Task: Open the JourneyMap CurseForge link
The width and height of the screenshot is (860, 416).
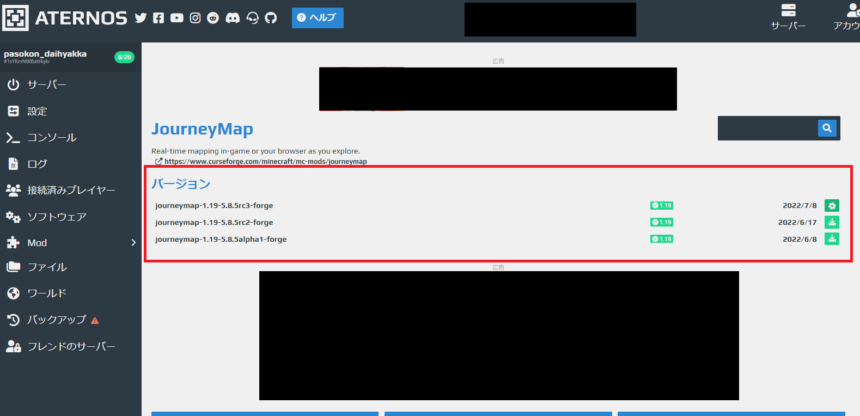Action: [265, 162]
